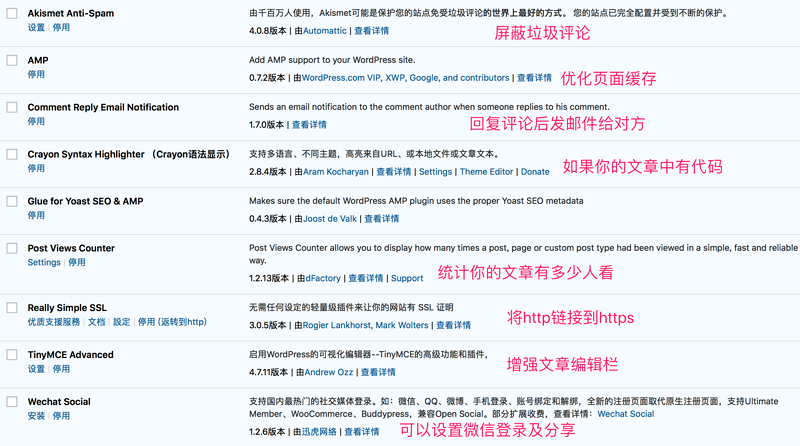Check the Comment Reply Email Notification box
This screenshot has height=446, width=800.
pos(12,107)
